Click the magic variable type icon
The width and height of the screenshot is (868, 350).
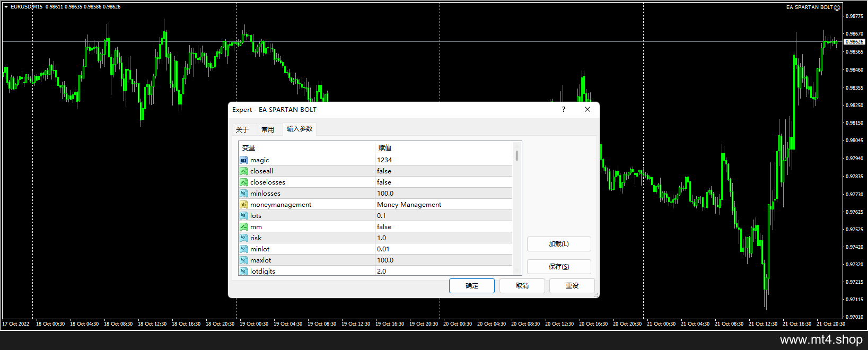coord(243,160)
